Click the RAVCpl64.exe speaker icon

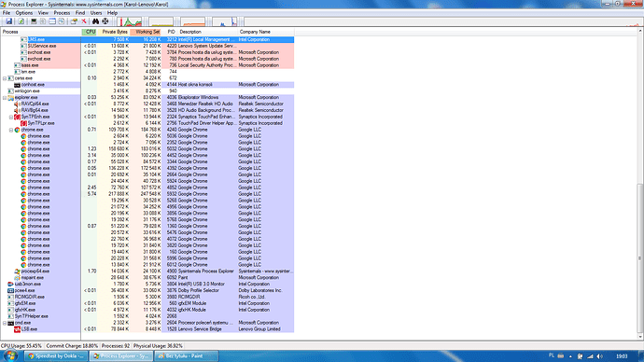tap(17, 104)
